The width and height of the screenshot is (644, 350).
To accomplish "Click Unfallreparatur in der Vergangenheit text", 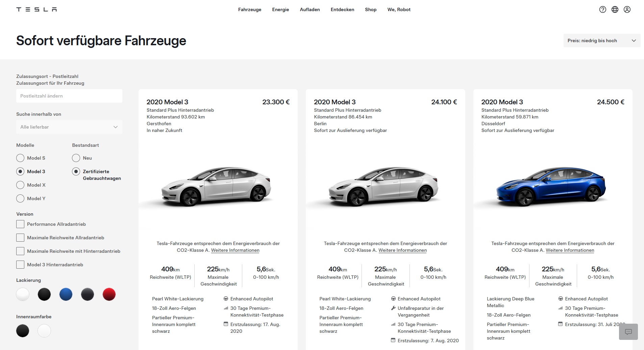I will point(421,312).
